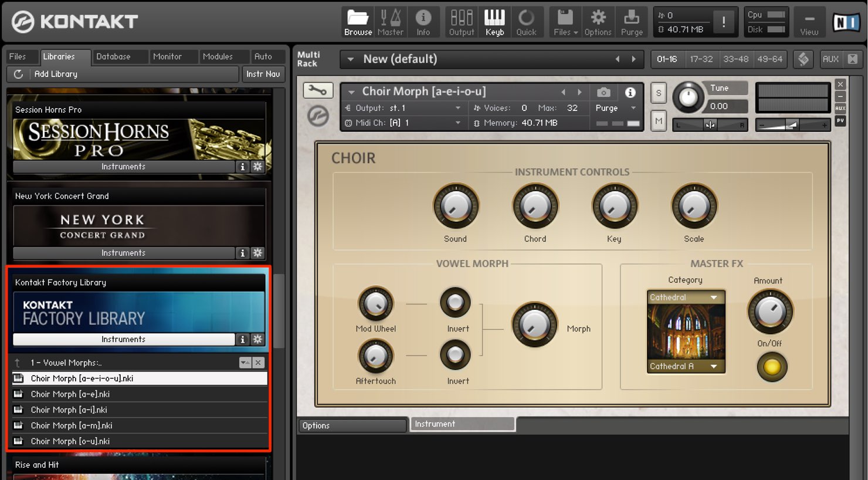This screenshot has width=868, height=480.
Task: Open New York Concert Grand Instruments button
Action: (x=123, y=253)
